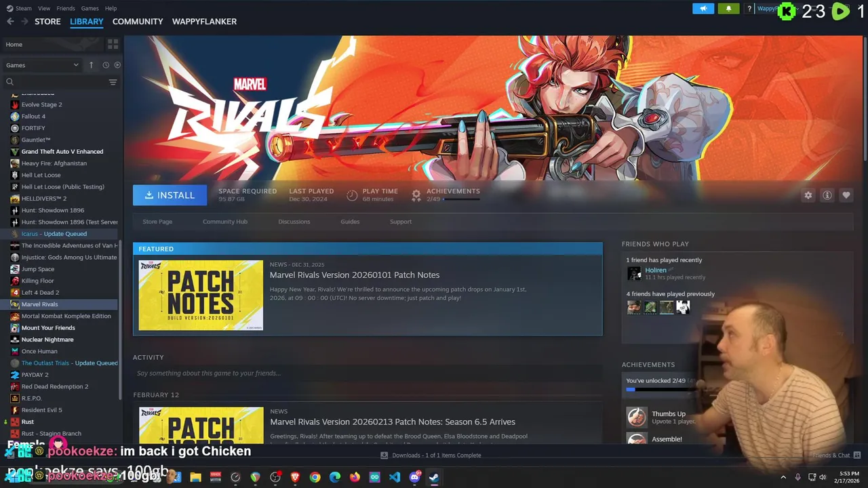The width and height of the screenshot is (868, 488).
Task: Open the View menu
Action: pos(44,8)
